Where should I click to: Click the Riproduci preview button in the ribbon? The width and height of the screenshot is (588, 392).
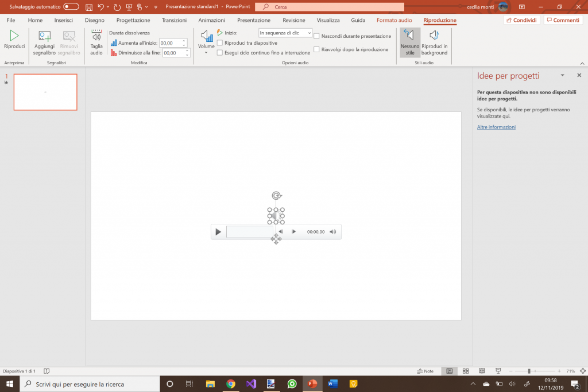pyautogui.click(x=14, y=40)
